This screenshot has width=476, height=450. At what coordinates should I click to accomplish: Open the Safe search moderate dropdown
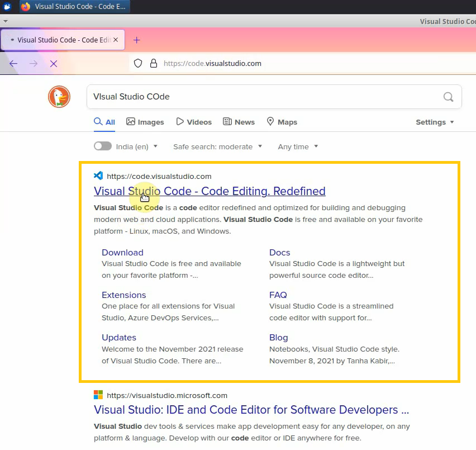[x=218, y=146]
